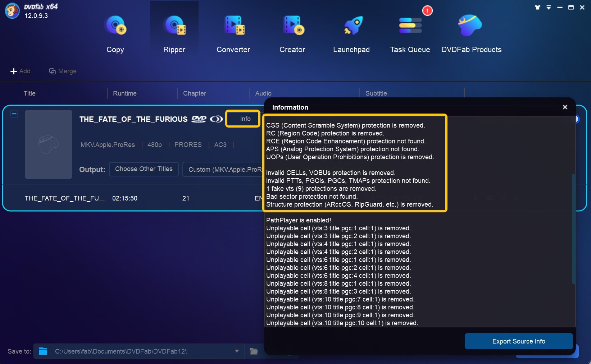Click 'Unplayable cell (vts:8 title pgc:3' line
This screenshot has height=364, width=591.
(x=338, y=291)
